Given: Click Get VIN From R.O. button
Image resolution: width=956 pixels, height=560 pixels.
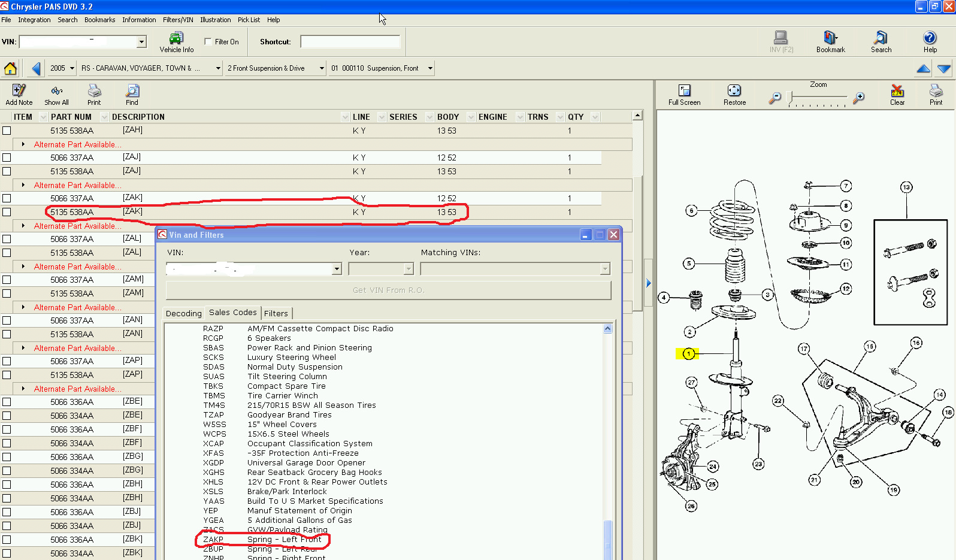Looking at the screenshot, I should 388,290.
